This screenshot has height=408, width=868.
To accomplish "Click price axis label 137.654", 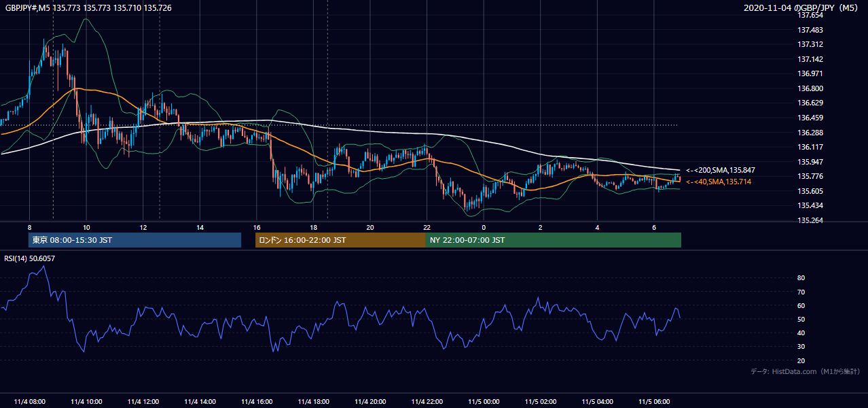I will pos(810,15).
